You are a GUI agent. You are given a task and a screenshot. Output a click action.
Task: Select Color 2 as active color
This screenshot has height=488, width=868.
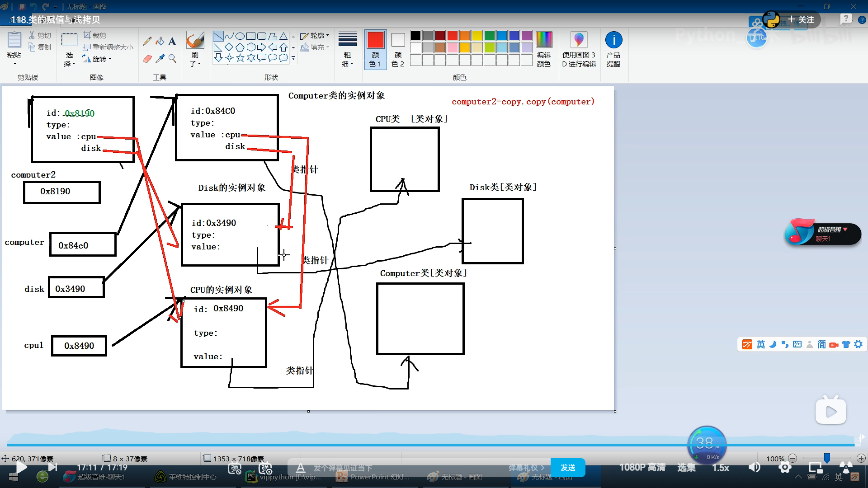click(x=398, y=49)
